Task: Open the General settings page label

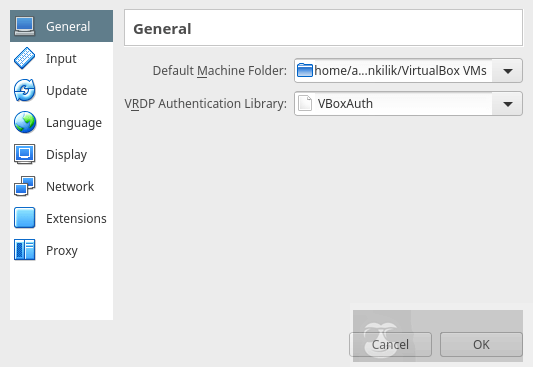Action: 68,27
